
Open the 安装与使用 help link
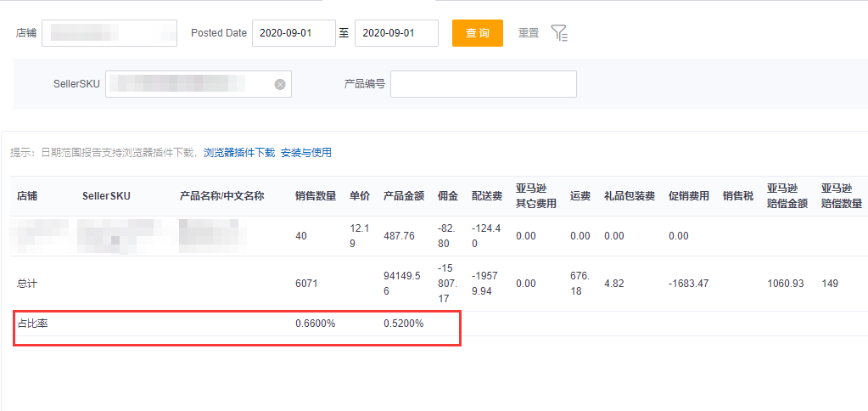pos(306,153)
